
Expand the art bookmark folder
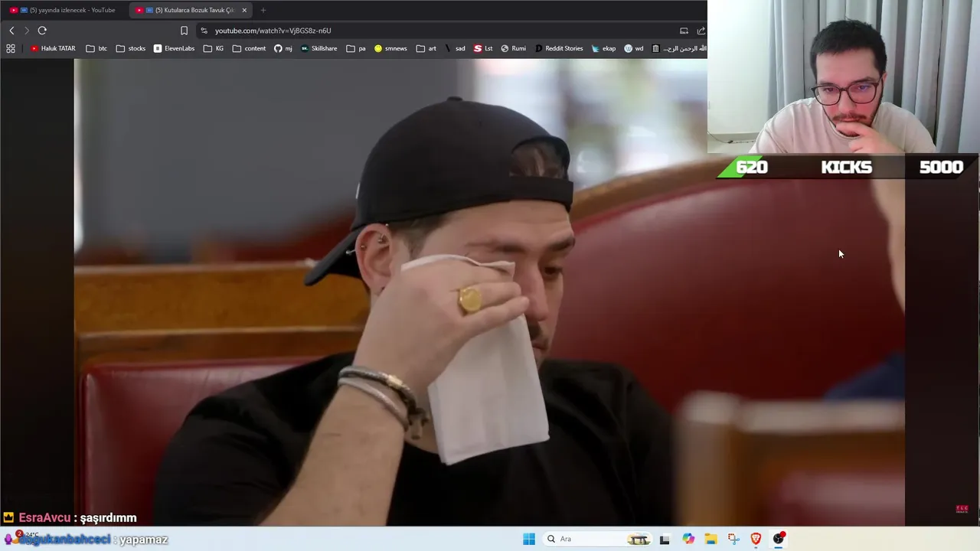tap(426, 48)
